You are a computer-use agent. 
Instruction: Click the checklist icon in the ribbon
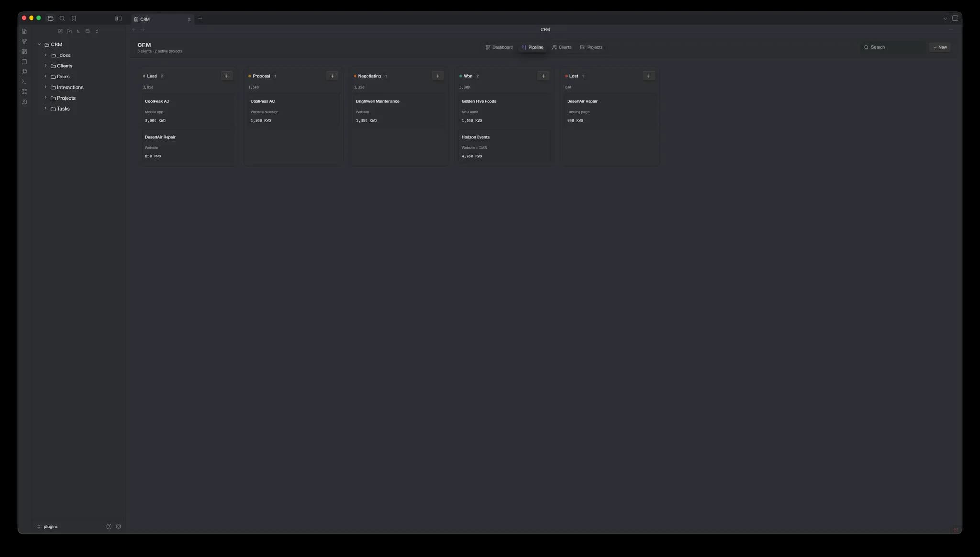pyautogui.click(x=24, y=91)
